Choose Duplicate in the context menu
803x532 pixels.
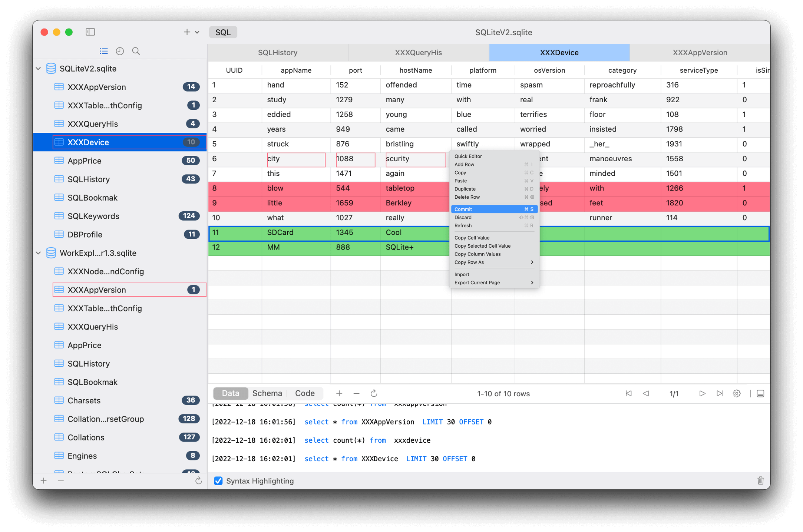click(x=494, y=189)
